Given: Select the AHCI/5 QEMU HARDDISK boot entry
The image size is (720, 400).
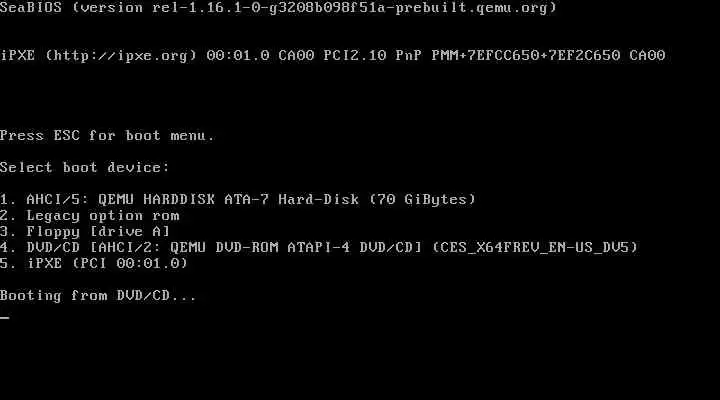Looking at the screenshot, I should tap(237, 200).
